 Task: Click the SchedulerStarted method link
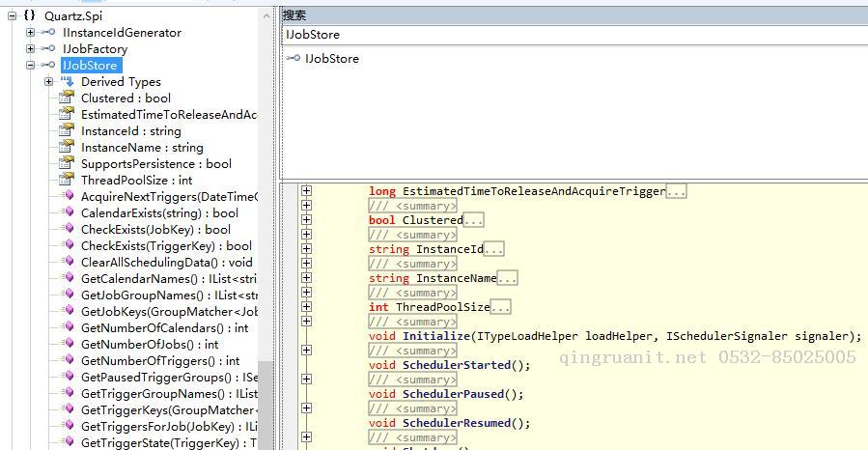coord(457,365)
